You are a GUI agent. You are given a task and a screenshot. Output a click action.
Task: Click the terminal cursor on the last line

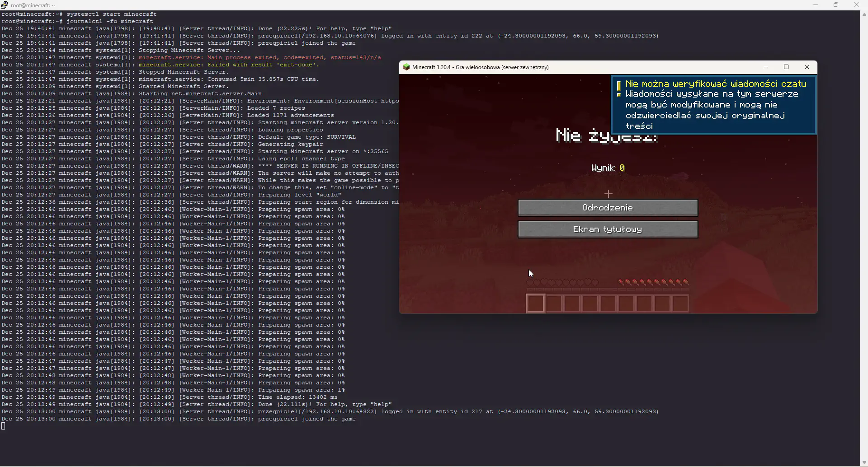pyautogui.click(x=3, y=426)
